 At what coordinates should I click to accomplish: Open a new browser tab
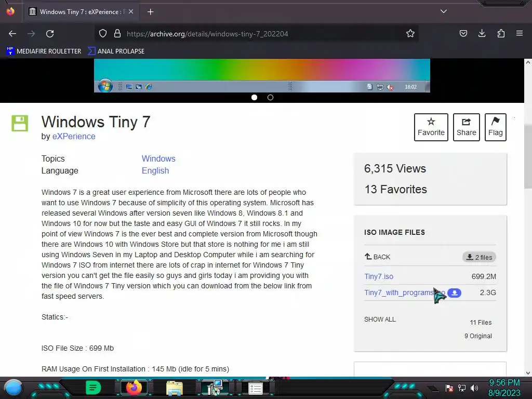pyautogui.click(x=150, y=12)
